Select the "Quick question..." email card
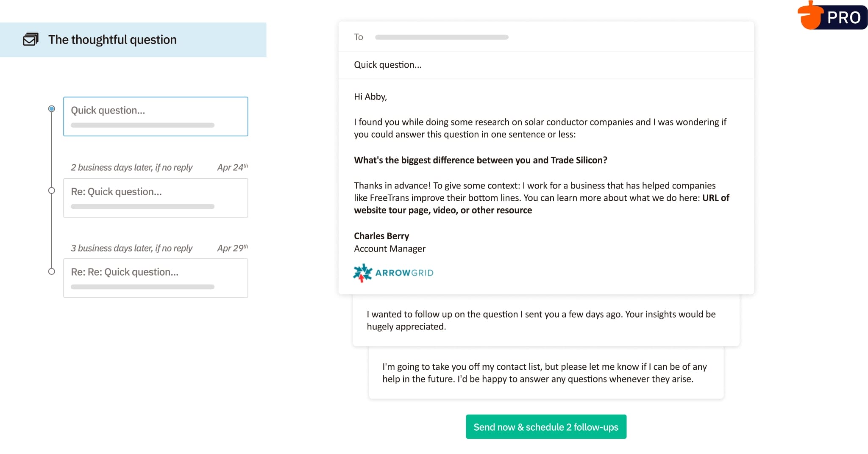The width and height of the screenshot is (868, 454). click(155, 116)
